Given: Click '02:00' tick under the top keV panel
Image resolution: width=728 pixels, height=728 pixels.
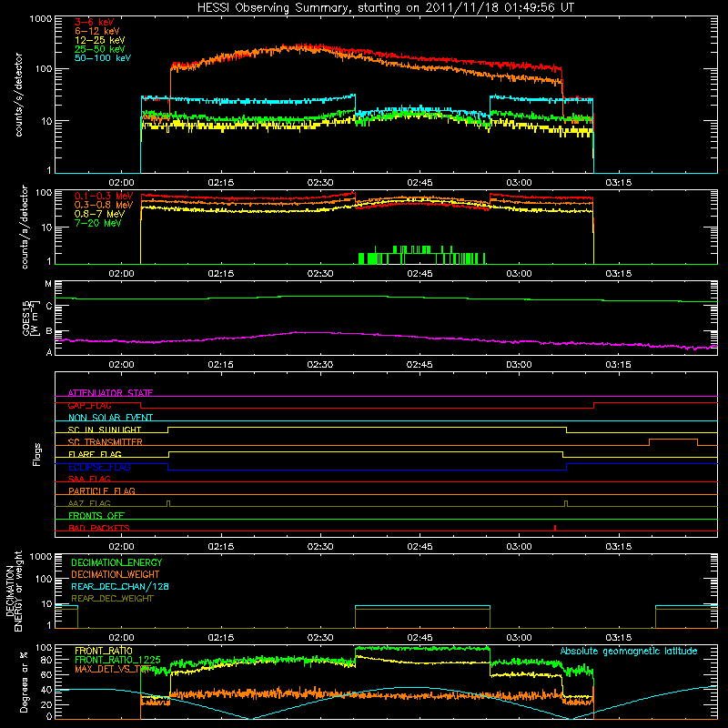Looking at the screenshot, I should pos(121,183).
